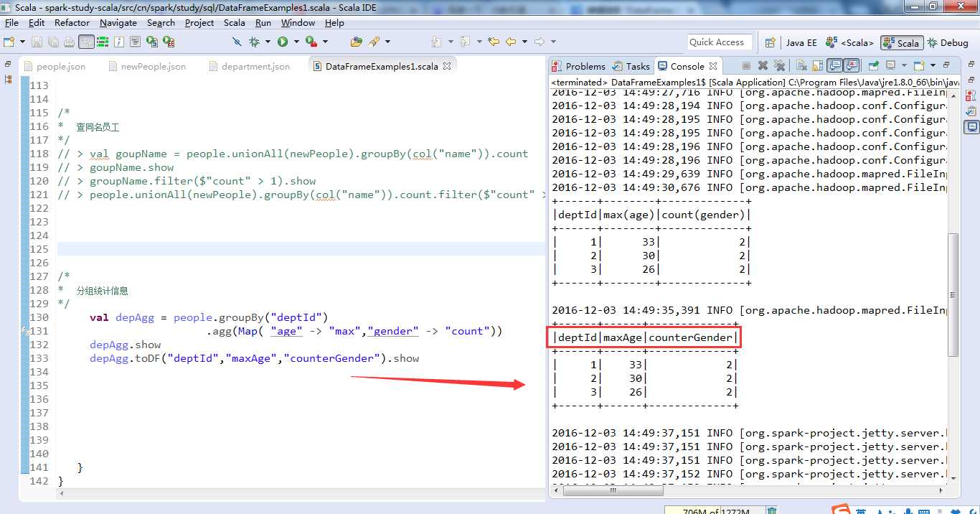
Task: Click the console vertical scrollbar thumb
Action: point(953,294)
